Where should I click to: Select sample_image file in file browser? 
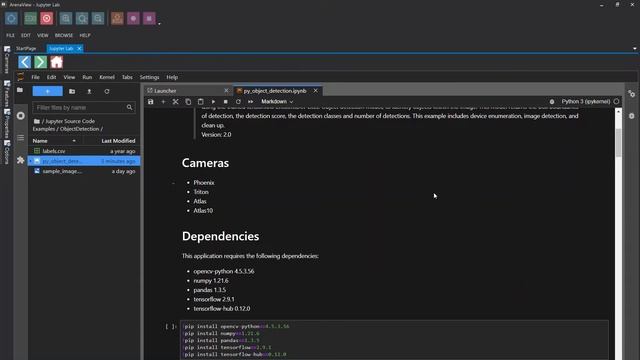[84, 171]
